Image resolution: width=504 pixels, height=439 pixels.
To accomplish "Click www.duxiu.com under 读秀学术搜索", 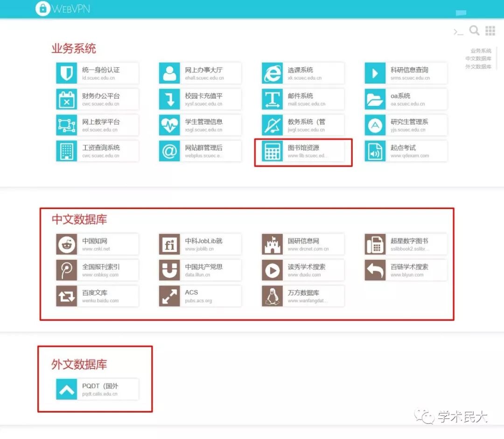I will click(x=304, y=275).
